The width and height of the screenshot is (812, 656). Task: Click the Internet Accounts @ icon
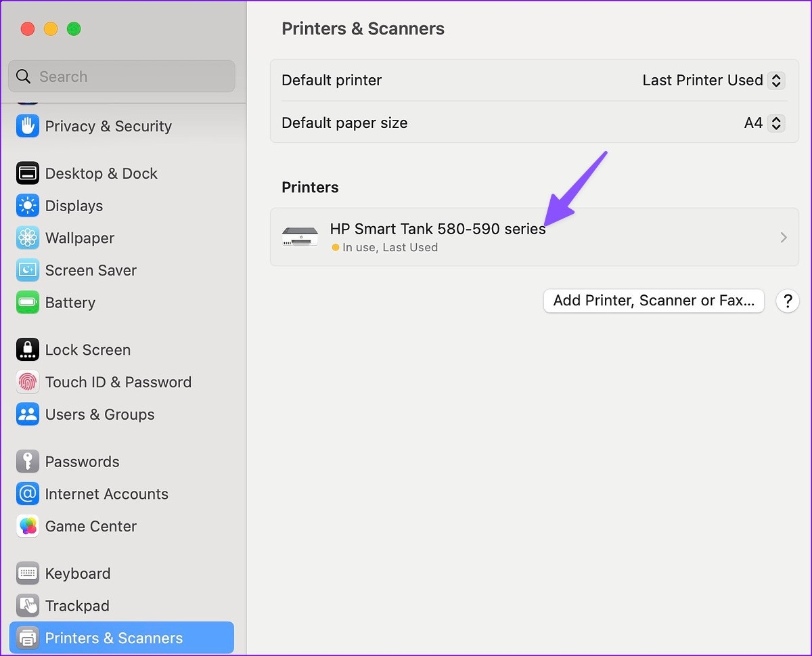point(28,494)
